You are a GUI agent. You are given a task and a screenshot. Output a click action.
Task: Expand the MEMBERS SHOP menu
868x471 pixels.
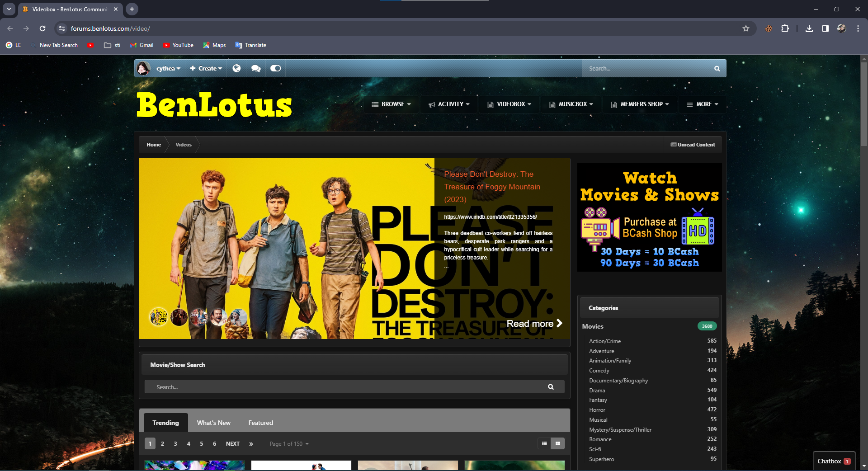pyautogui.click(x=640, y=104)
